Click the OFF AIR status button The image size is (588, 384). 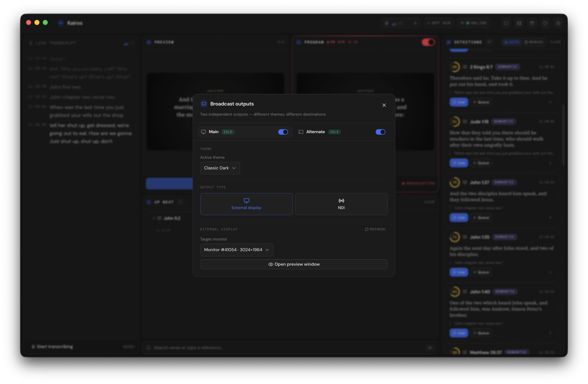[439, 23]
